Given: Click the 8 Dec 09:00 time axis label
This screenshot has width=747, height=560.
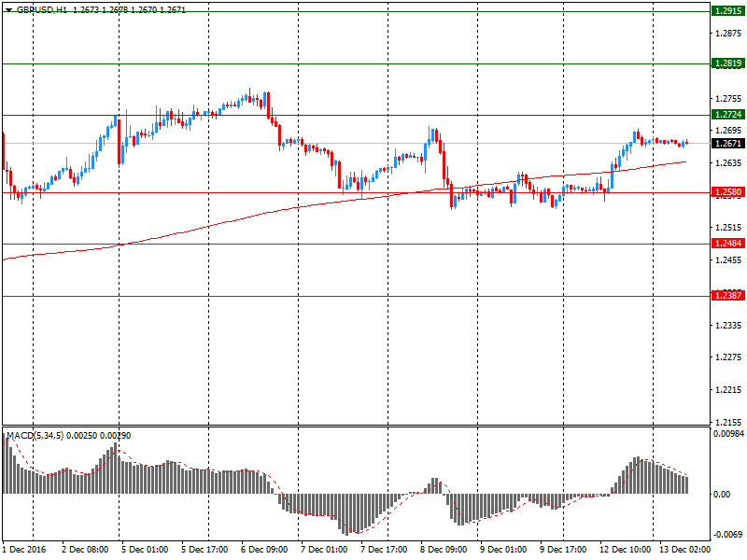Looking at the screenshot, I should click(444, 550).
